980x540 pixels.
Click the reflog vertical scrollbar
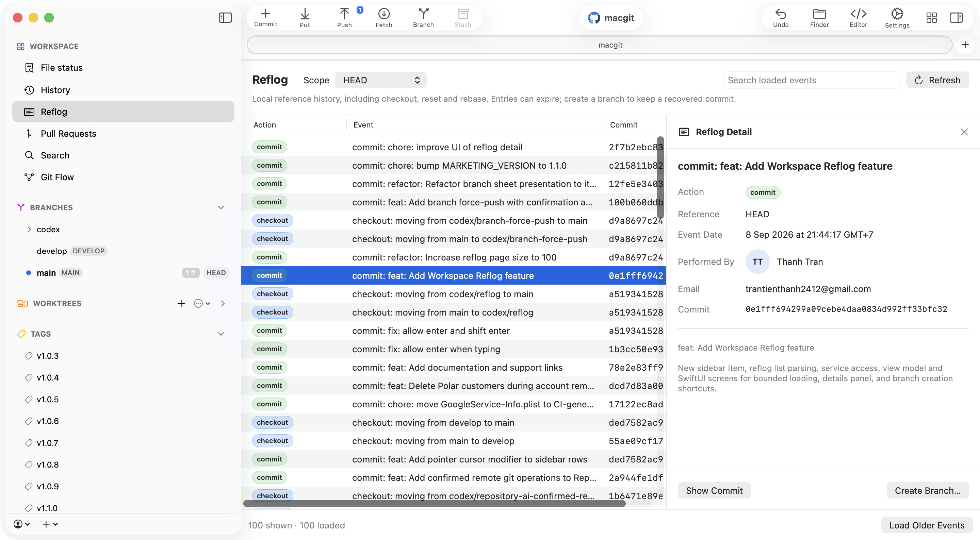click(660, 177)
